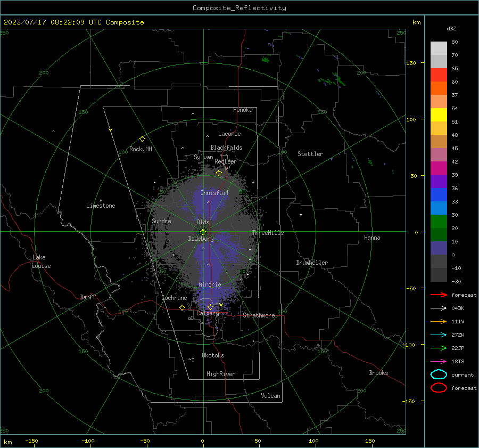Viewport: 479px width, 448px height.
Task: Click the RockyMH label
Action: (x=141, y=149)
